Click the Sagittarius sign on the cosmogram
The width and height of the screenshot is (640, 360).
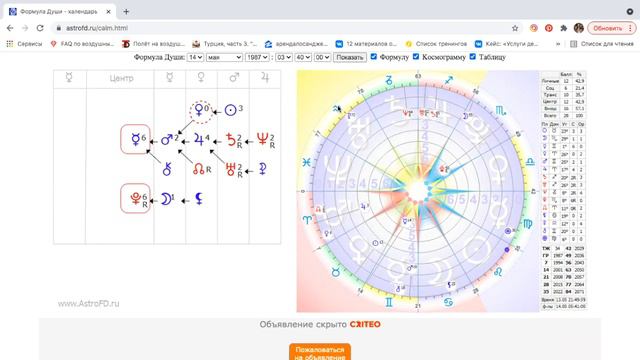pos(449,80)
